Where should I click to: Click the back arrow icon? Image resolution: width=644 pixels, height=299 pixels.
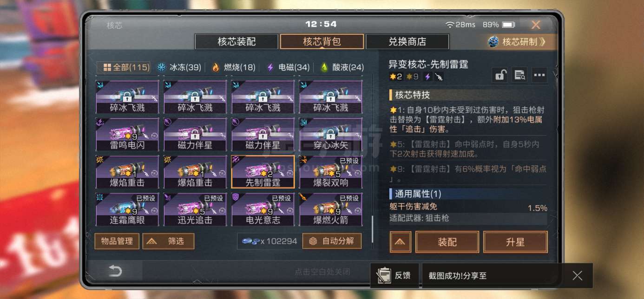pyautogui.click(x=115, y=271)
